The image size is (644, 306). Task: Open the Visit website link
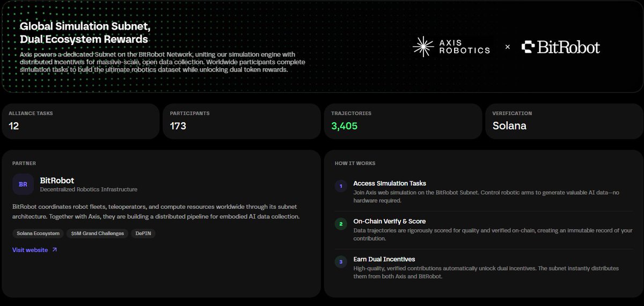35,250
